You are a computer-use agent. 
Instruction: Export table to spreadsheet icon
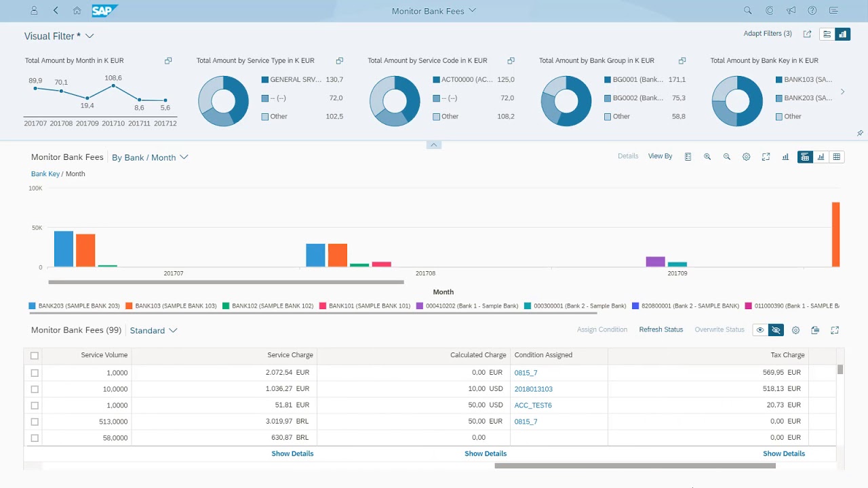[x=815, y=330]
